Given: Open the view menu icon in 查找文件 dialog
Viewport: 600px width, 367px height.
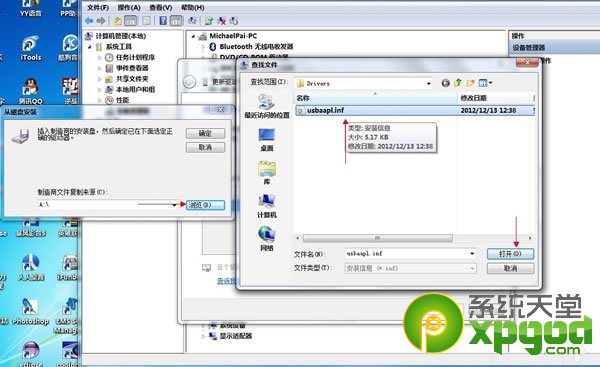Looking at the screenshot, I should (485, 83).
